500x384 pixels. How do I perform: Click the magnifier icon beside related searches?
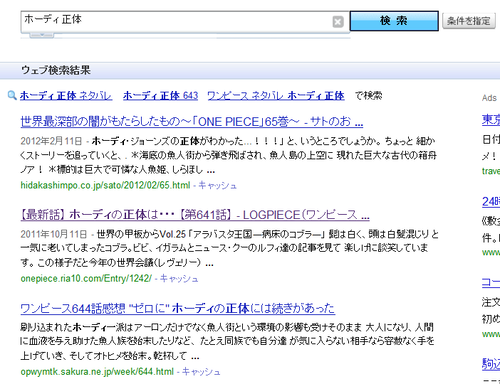point(12,96)
